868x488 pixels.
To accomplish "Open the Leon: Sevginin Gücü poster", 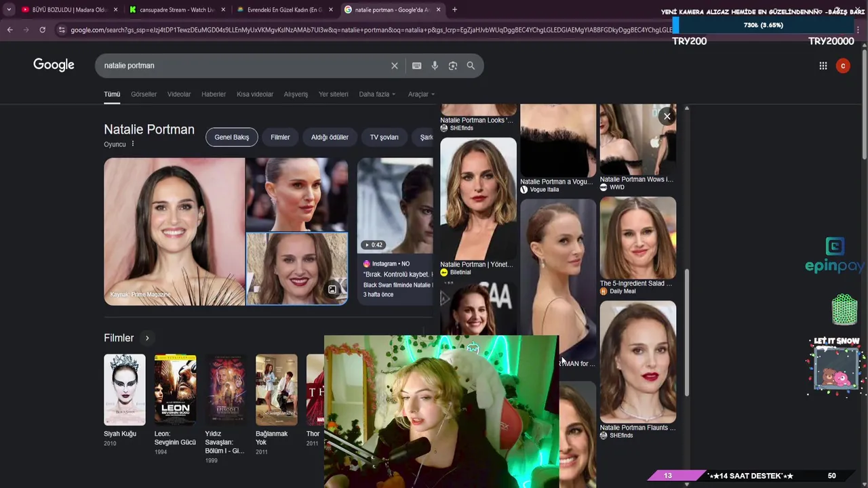I will point(175,390).
